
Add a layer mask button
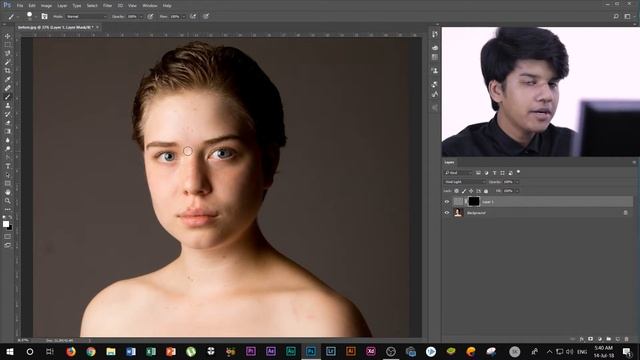pos(591,339)
